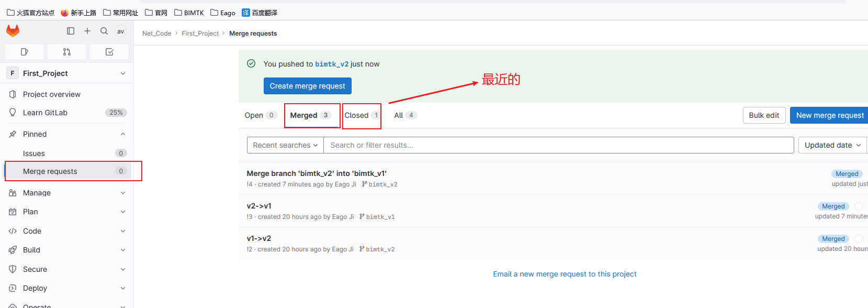The image size is (868, 308).
Task: Open assigned issues shortcut icon
Action: point(24,52)
